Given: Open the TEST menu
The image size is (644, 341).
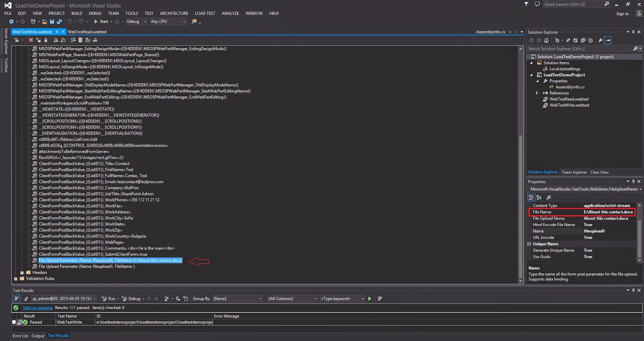Looking at the screenshot, I should pos(149,13).
